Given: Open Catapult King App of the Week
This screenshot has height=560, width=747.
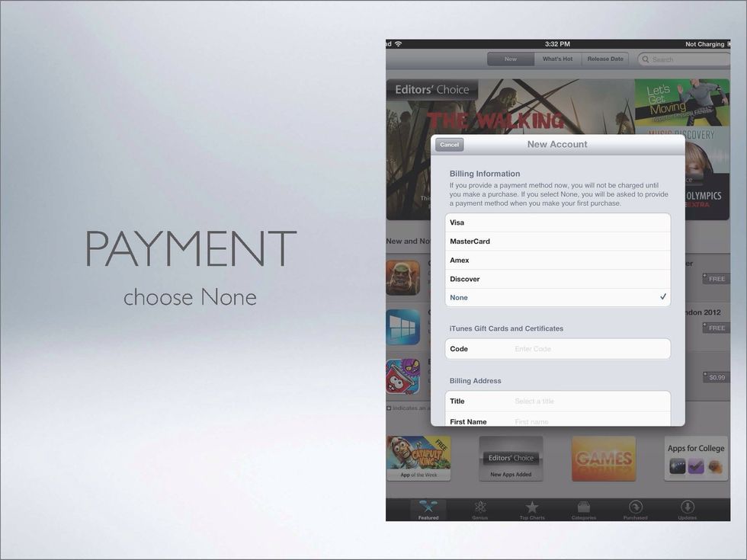Looking at the screenshot, I should (418, 458).
